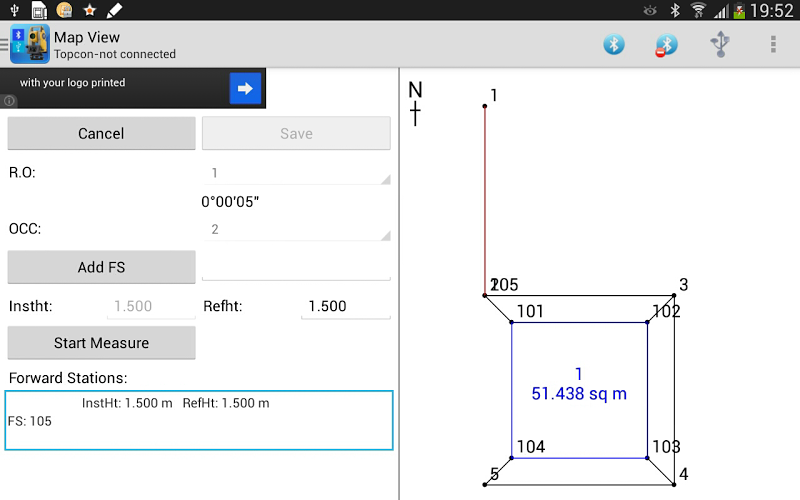This screenshot has height=500, width=800.
Task: Open the three-dot overflow menu
Action: point(772,44)
